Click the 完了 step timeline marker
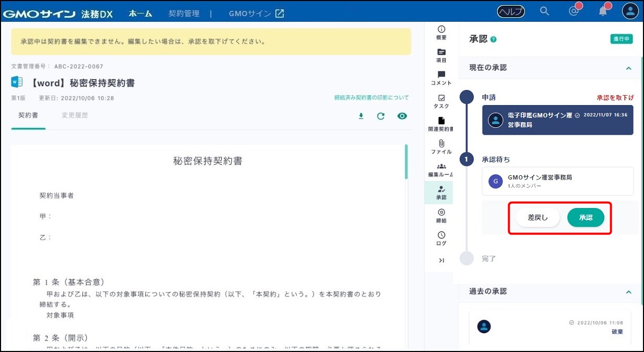The width and height of the screenshot is (644, 352). tap(467, 258)
